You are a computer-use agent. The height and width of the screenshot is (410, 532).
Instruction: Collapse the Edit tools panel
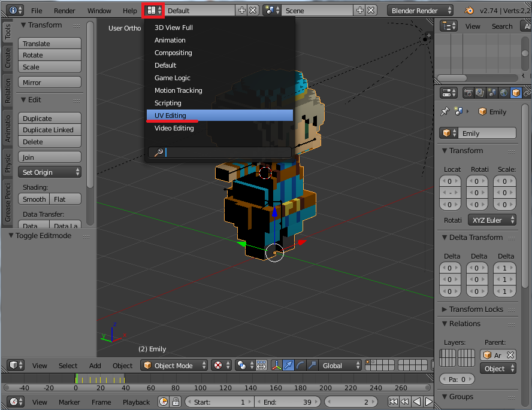click(23, 100)
